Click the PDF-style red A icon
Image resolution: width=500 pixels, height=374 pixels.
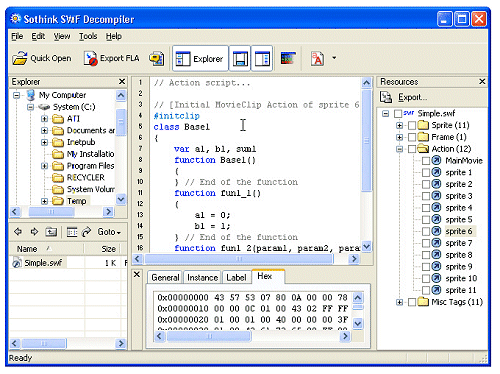click(x=317, y=59)
